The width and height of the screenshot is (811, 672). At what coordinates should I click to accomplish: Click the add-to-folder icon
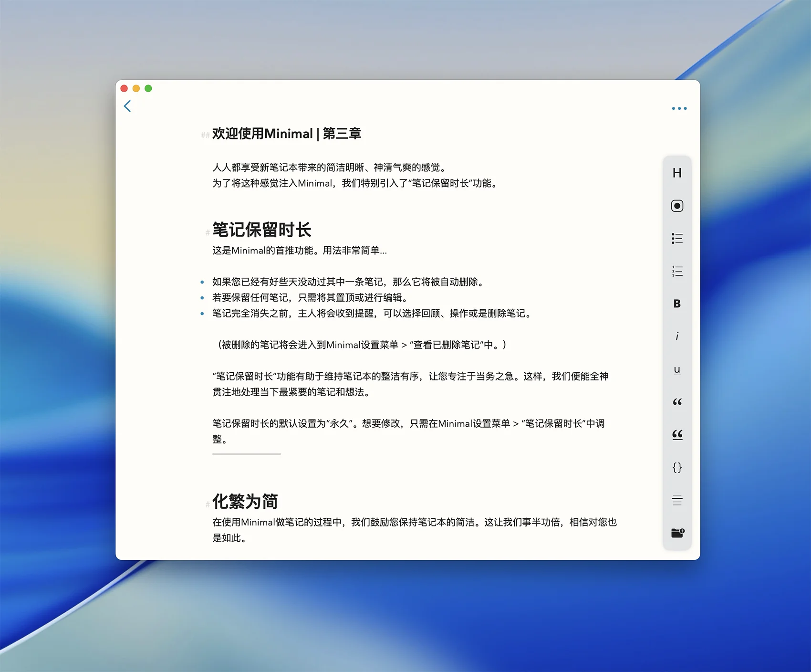[x=677, y=533]
